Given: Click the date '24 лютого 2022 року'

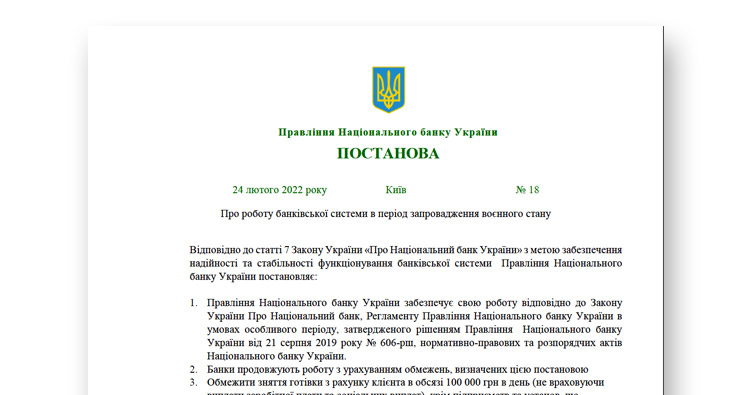Looking at the screenshot, I should 280,190.
